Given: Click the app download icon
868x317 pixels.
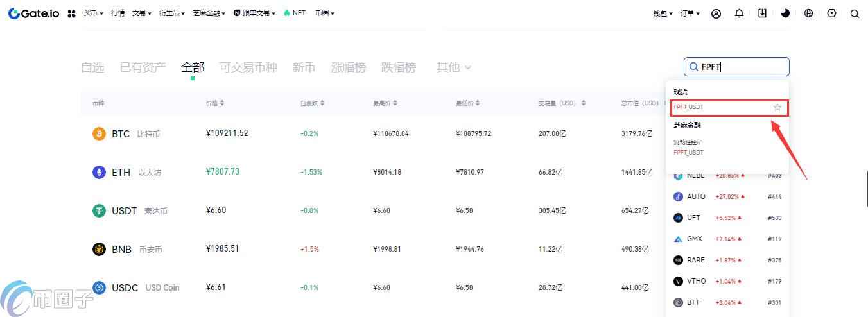Looking at the screenshot, I should [762, 13].
